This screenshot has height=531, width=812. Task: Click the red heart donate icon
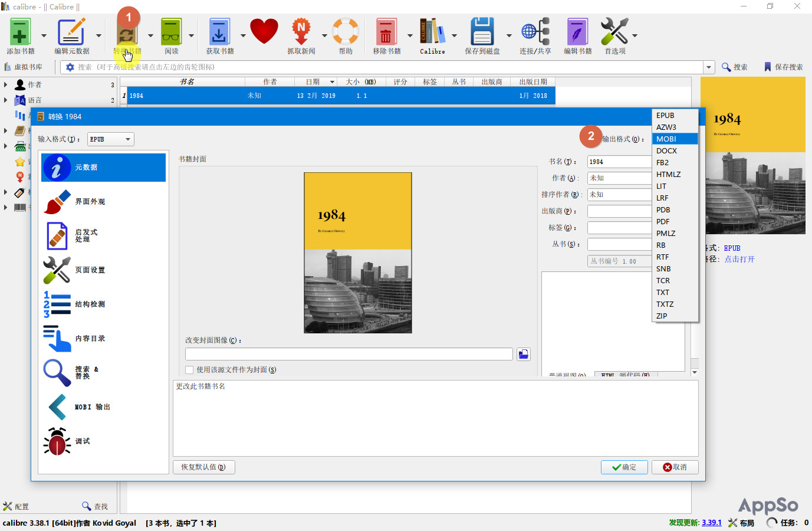click(x=264, y=31)
